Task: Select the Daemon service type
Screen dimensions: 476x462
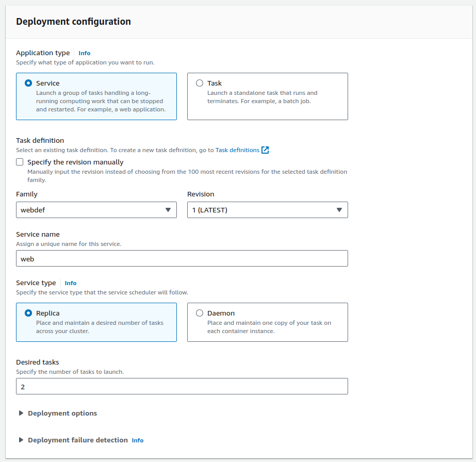Action: [199, 313]
